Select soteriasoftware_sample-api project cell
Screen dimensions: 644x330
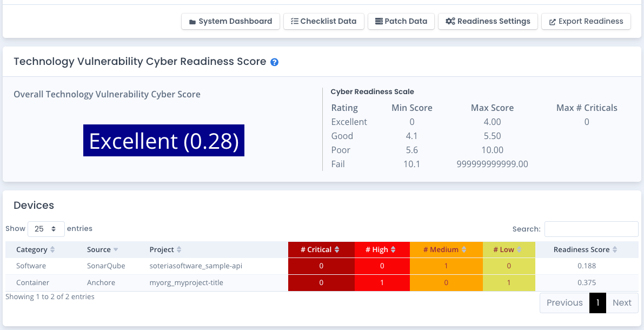pos(196,266)
